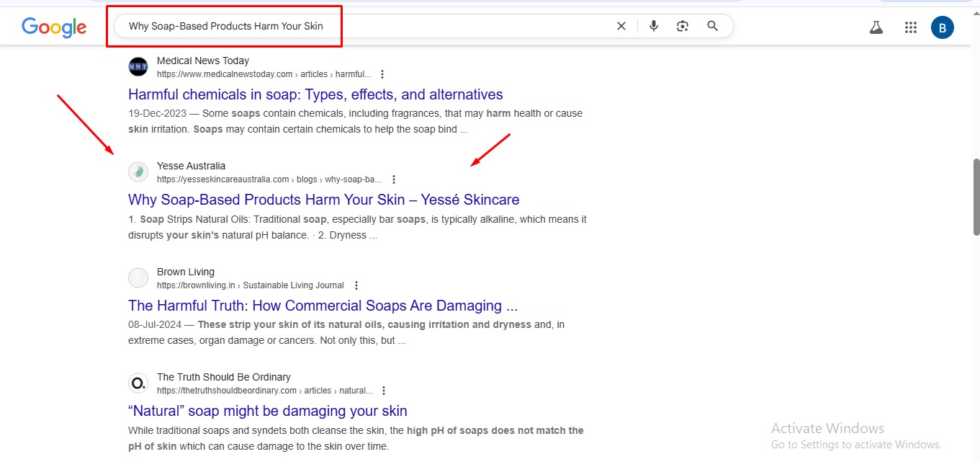Click the Medical News Today favicon

(138, 67)
